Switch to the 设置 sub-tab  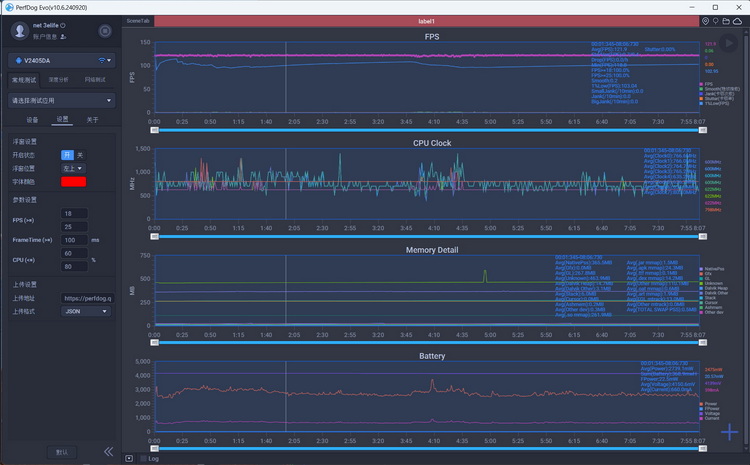(x=62, y=120)
